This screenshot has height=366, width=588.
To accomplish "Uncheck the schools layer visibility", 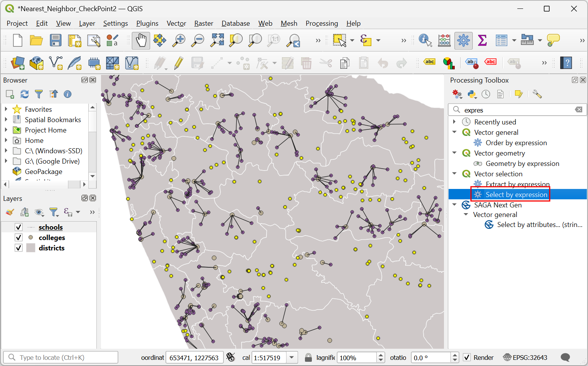I will coord(18,227).
